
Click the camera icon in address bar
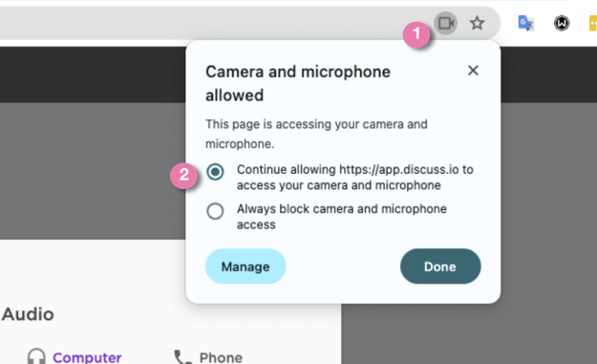[446, 23]
